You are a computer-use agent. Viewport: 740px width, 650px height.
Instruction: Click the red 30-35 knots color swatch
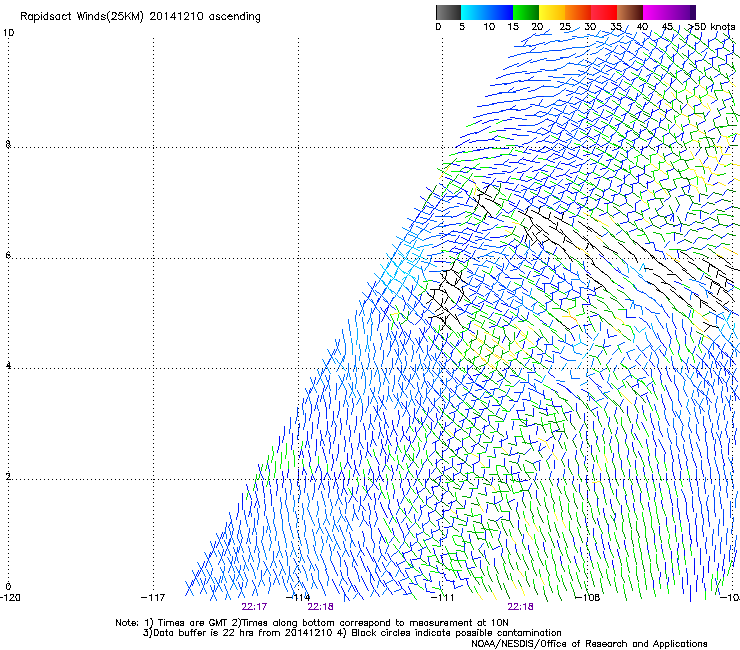(604, 12)
